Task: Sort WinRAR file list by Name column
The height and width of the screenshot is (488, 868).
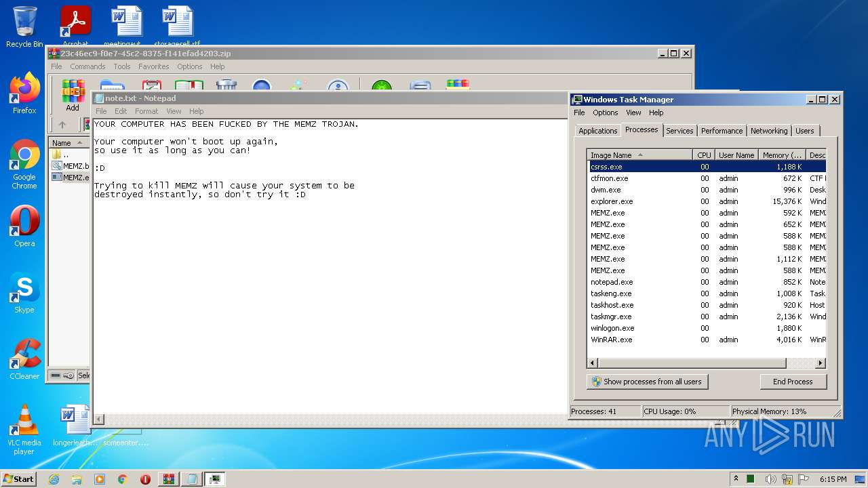Action: coord(69,143)
